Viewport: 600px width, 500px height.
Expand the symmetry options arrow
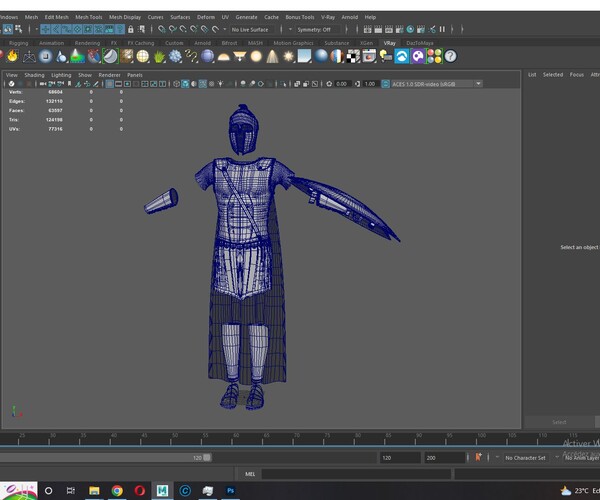290,29
